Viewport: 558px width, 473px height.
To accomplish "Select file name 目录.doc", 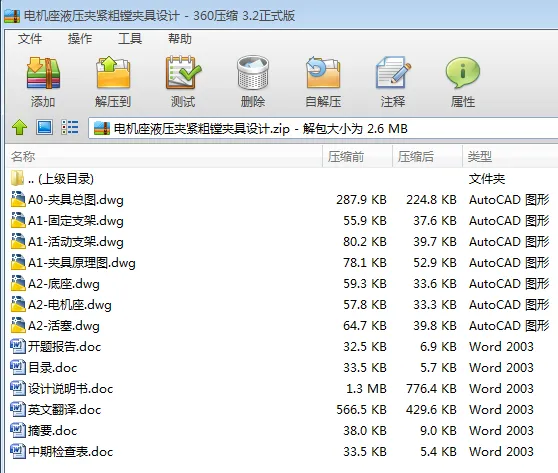I will [53, 368].
